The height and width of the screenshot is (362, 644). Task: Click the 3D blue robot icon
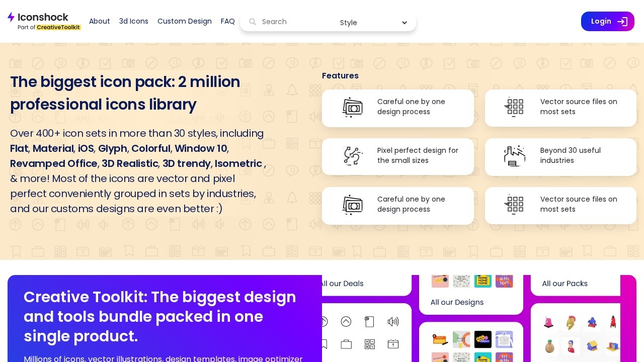point(592,322)
